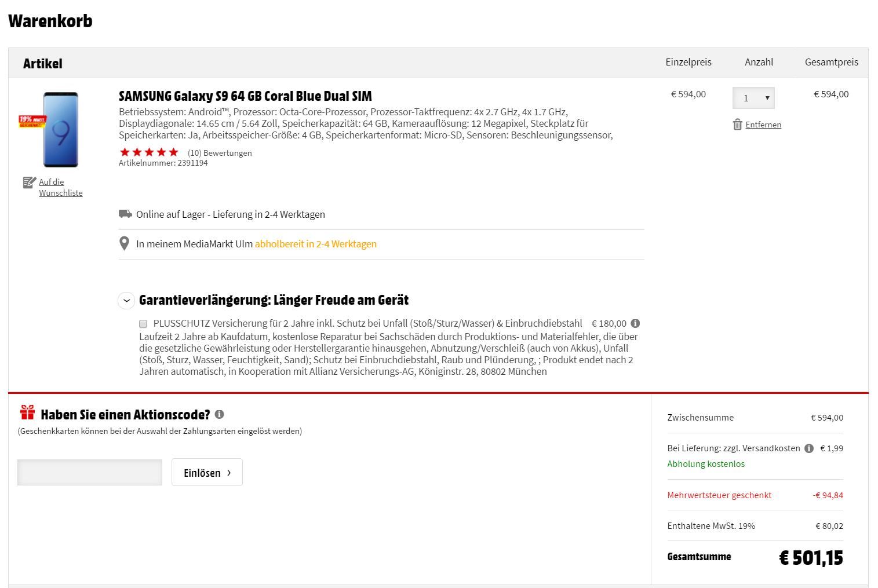878x588 pixels.
Task: Open the Samsung Galaxy S9 product thumbnail
Action: point(60,129)
